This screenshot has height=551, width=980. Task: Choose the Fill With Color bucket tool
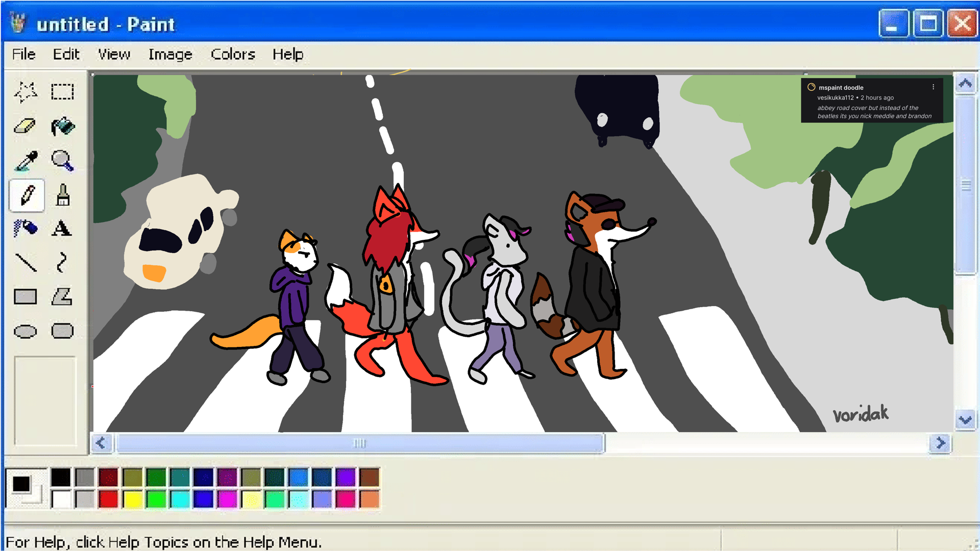62,126
